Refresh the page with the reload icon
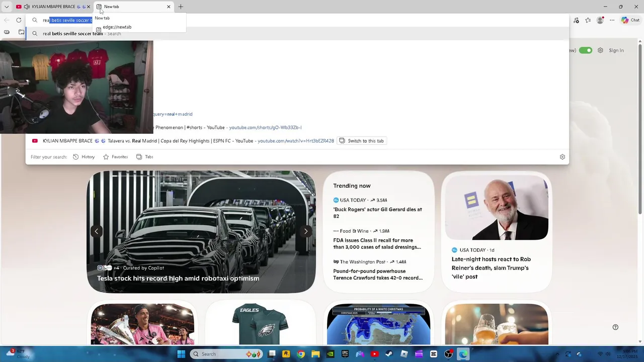Screen dimensions: 644x362 click(x=19, y=20)
